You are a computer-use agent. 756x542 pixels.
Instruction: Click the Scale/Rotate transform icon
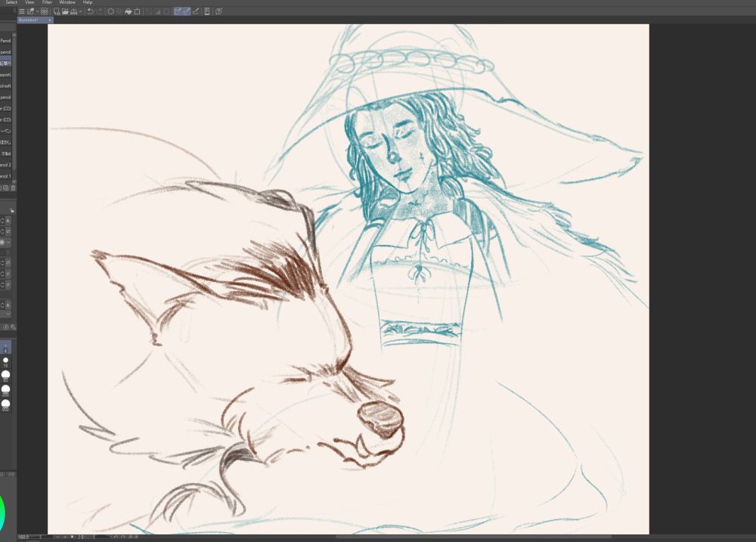[137, 11]
